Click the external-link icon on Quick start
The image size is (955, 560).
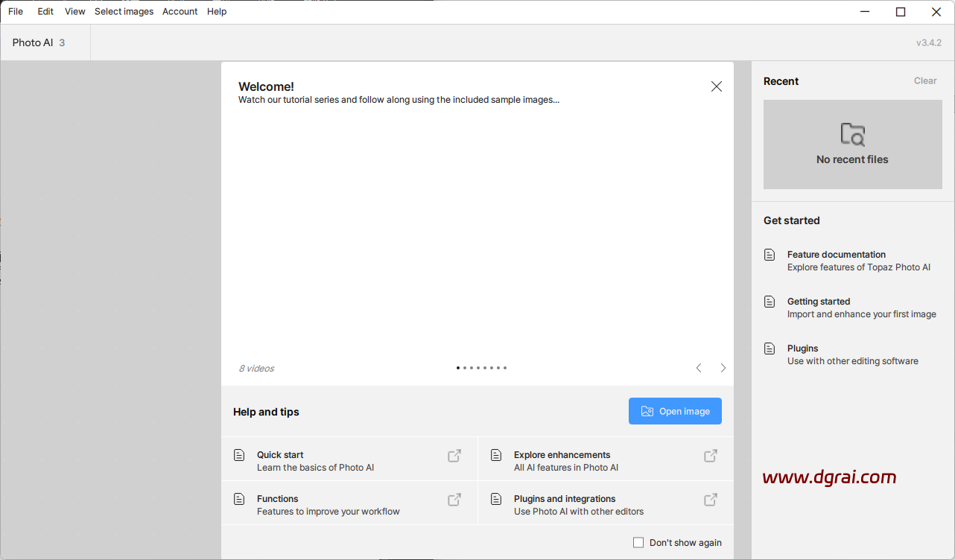tap(454, 456)
